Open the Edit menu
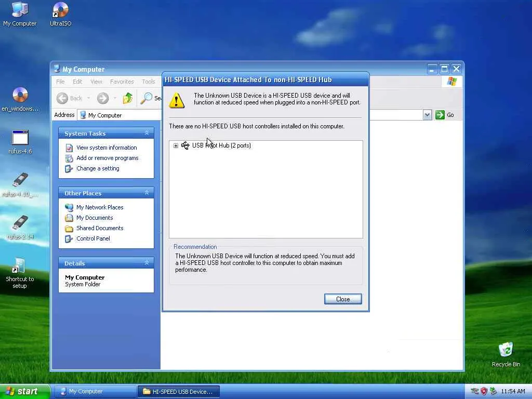The height and width of the screenshot is (399, 532). click(77, 82)
